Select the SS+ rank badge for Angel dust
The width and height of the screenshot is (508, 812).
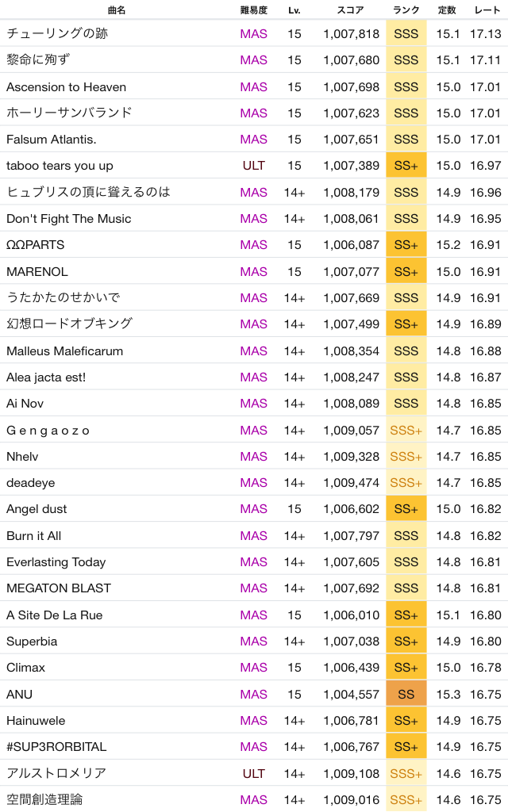coord(406,509)
